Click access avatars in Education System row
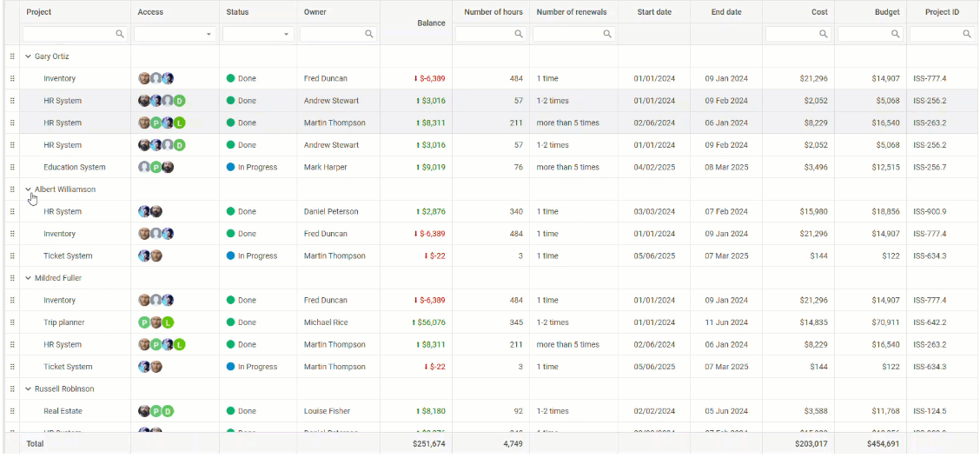Screen dimensions: 980x458 point(156,167)
